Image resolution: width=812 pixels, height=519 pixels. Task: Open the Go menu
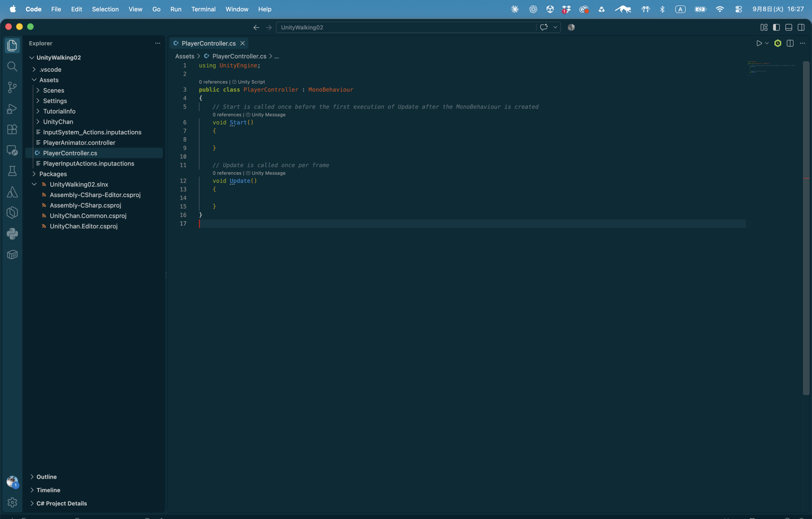click(156, 9)
